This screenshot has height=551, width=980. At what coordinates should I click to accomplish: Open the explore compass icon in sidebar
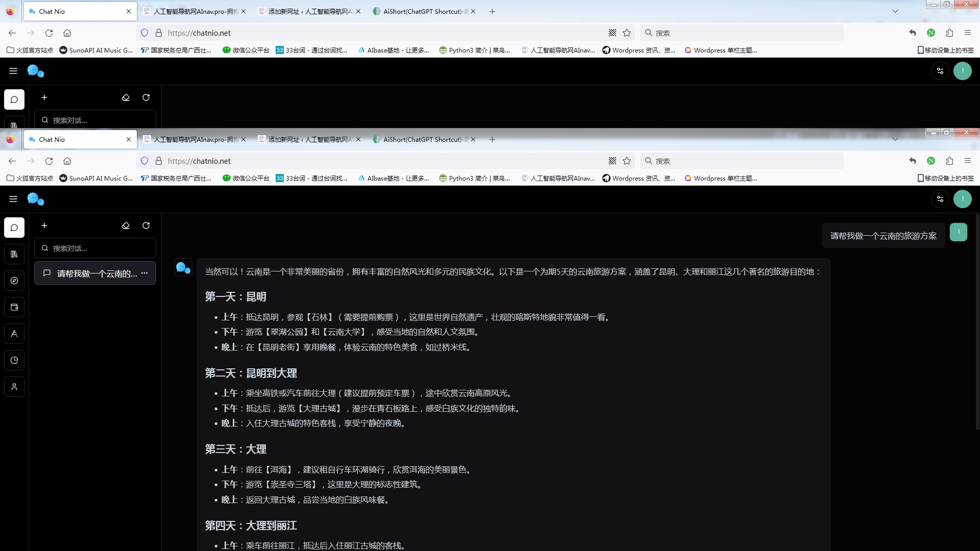pyautogui.click(x=14, y=281)
